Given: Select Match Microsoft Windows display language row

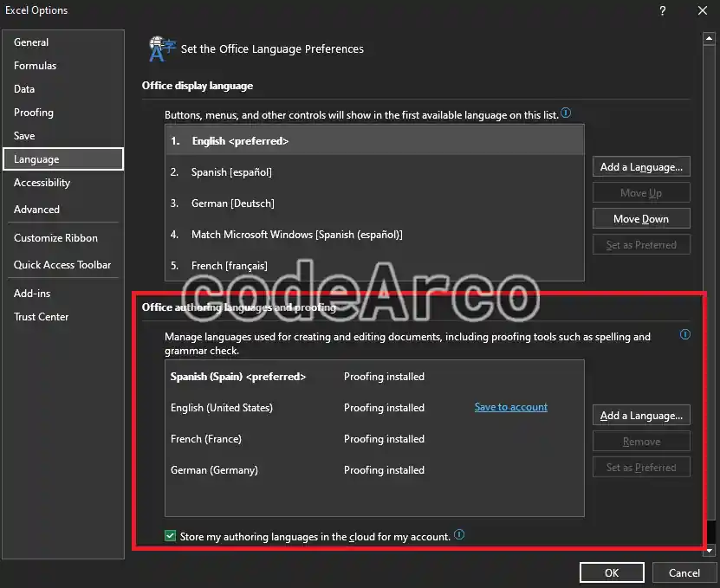Looking at the screenshot, I should (x=374, y=235).
